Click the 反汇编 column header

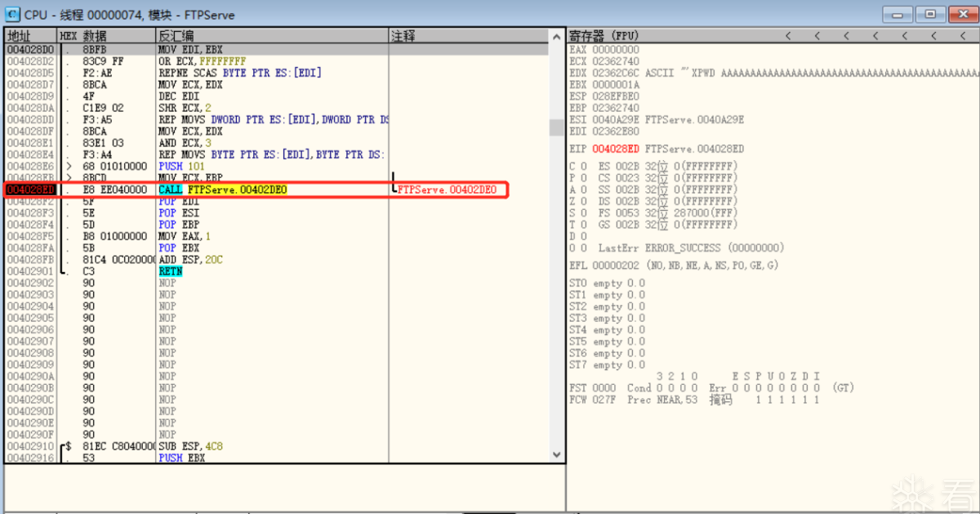(x=272, y=36)
